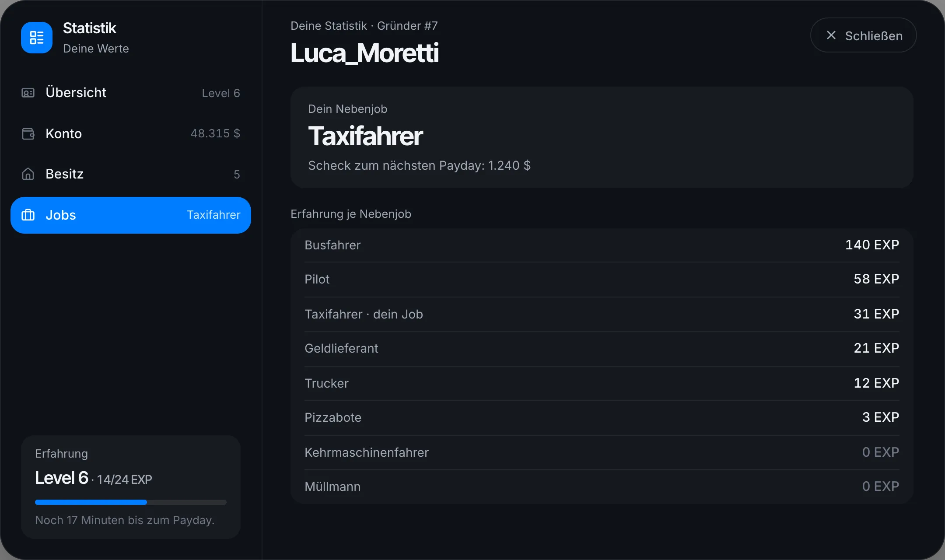Select the active Jobs tab
Image resolution: width=945 pixels, height=560 pixels.
(131, 215)
